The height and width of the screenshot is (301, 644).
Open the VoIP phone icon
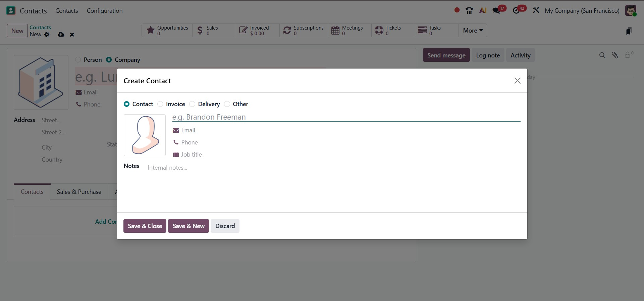point(469,11)
